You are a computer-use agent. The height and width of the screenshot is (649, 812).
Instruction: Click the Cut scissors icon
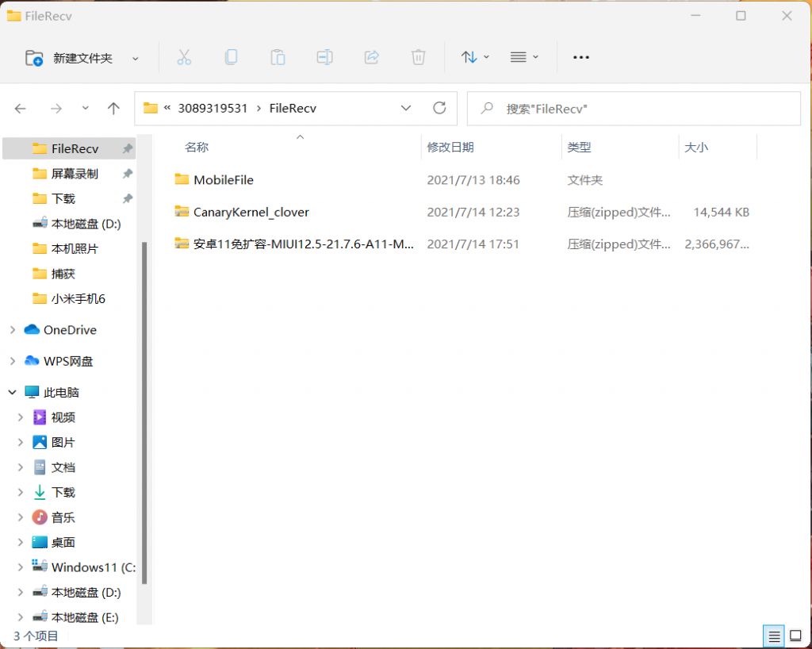pos(184,57)
